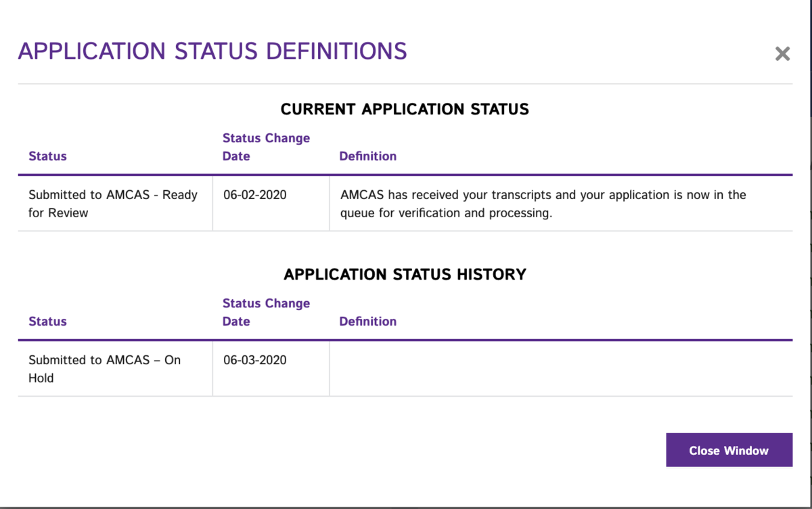Click the Status Change Date header in the Current Application Status table
Image resolution: width=812 pixels, height=509 pixels.
(266, 147)
